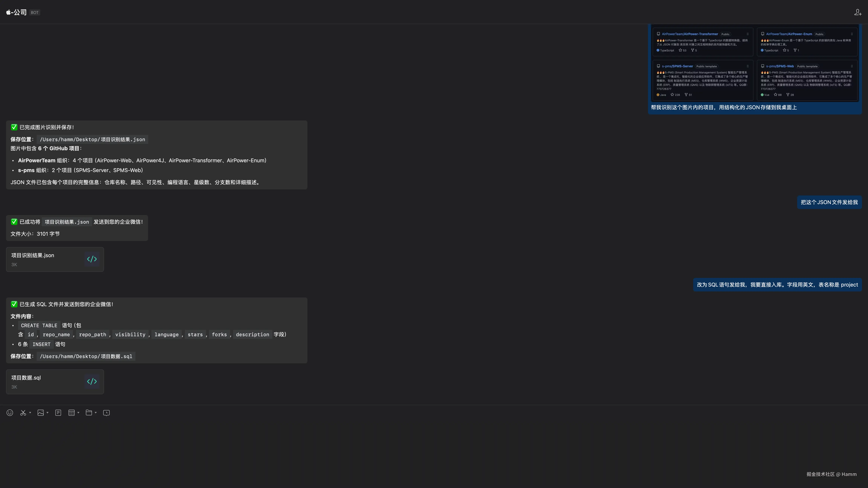Click the message input area
The height and width of the screenshot is (488, 868).
click(x=404, y=445)
